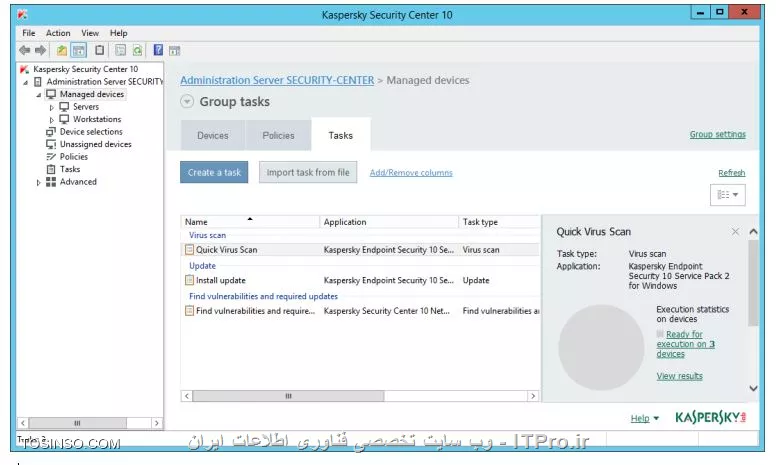Click the Servers monitor icon in tree

(x=64, y=106)
